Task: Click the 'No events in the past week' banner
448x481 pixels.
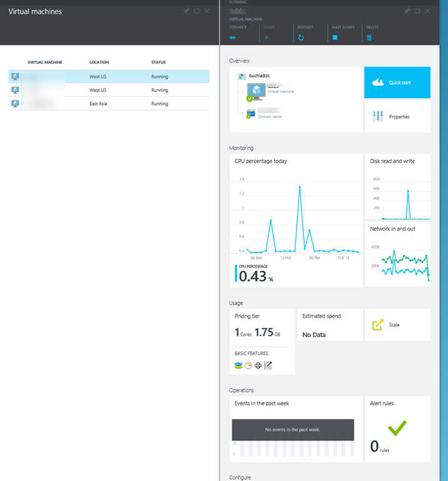Action: tap(293, 430)
